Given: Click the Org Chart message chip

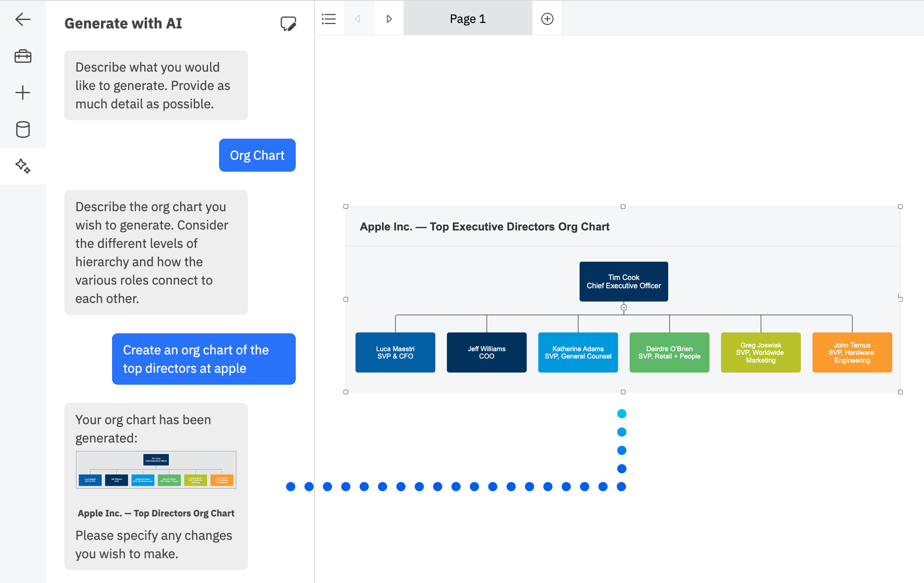Looking at the screenshot, I should (257, 155).
